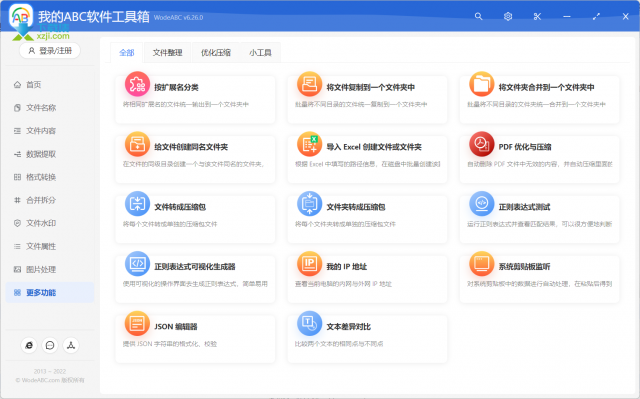The image size is (640, 399).
Task: Click the search magnifier in title bar
Action: (x=478, y=16)
